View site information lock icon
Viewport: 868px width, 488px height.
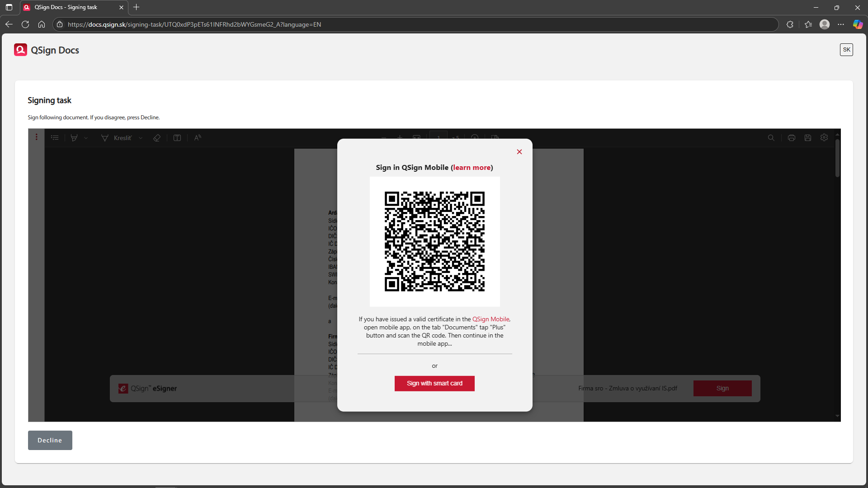click(x=60, y=24)
